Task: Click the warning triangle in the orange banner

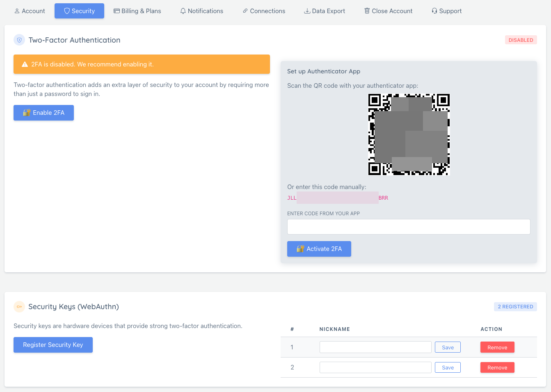Action: pos(24,64)
